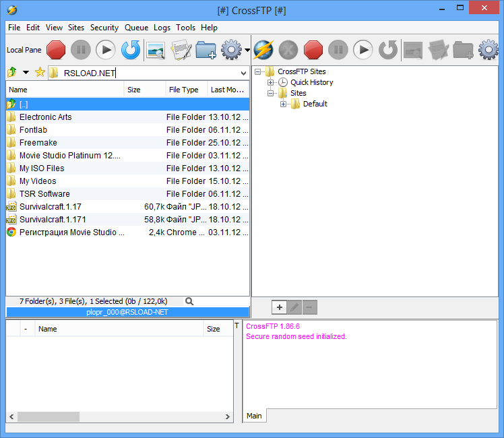Click the pencil edit site button
Screen dimensions: 504x438
click(294, 307)
